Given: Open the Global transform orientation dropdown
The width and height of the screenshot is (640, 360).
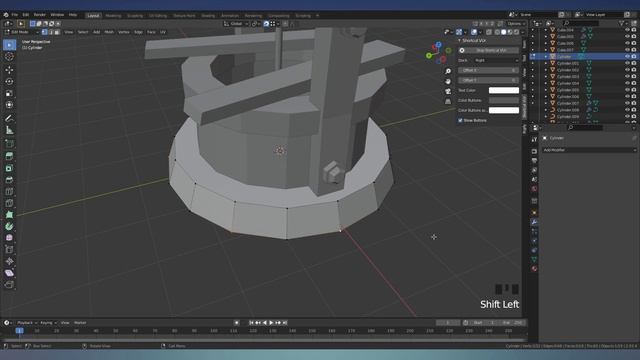Looking at the screenshot, I should click(236, 24).
